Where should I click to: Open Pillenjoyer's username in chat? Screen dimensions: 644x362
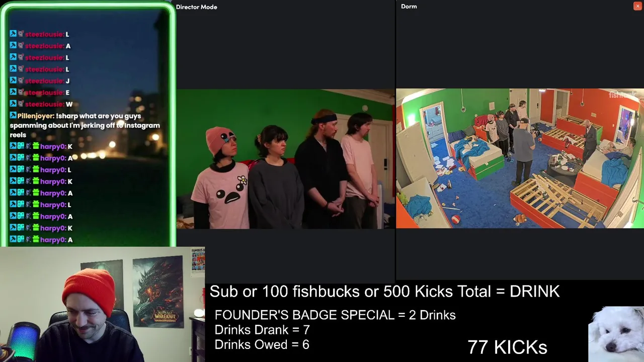pyautogui.click(x=35, y=116)
